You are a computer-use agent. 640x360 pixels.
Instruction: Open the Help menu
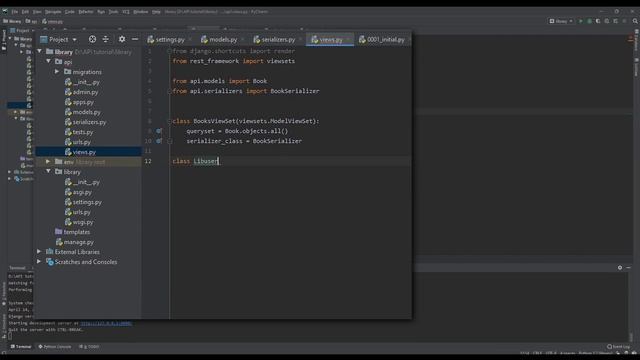[156, 12]
